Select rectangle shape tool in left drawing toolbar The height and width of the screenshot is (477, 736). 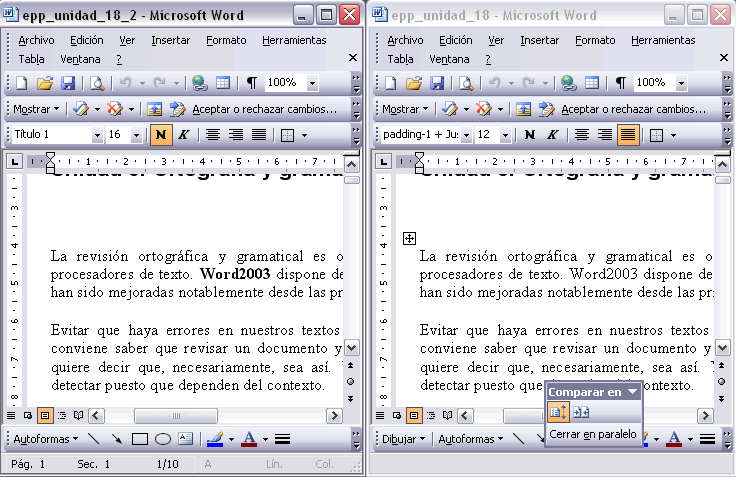(x=140, y=438)
